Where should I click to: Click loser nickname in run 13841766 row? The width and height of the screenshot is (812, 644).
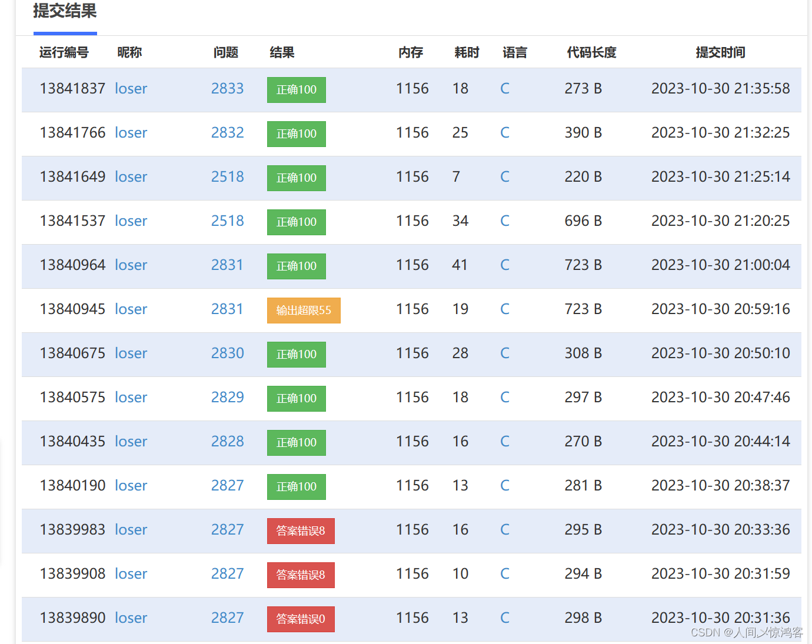pos(131,133)
